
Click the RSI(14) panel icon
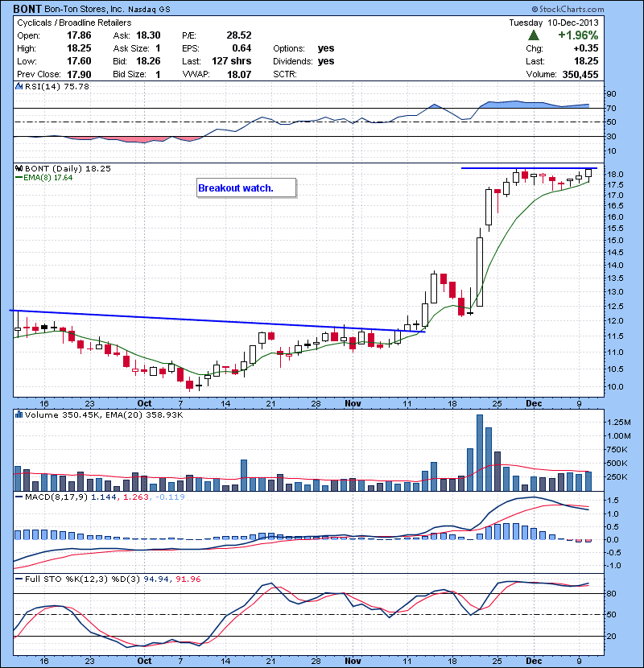[19, 86]
